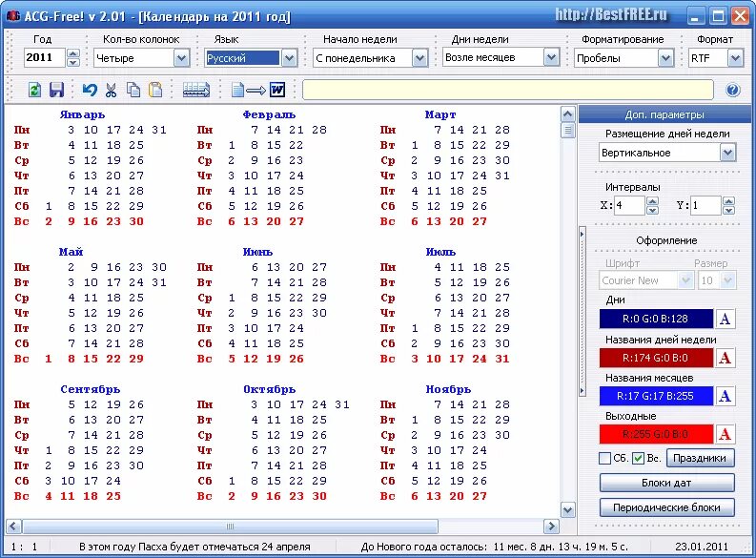Image resolution: width=756 pixels, height=558 pixels.
Task: Pick the Выходные color swatch R:255
Action: point(656,434)
